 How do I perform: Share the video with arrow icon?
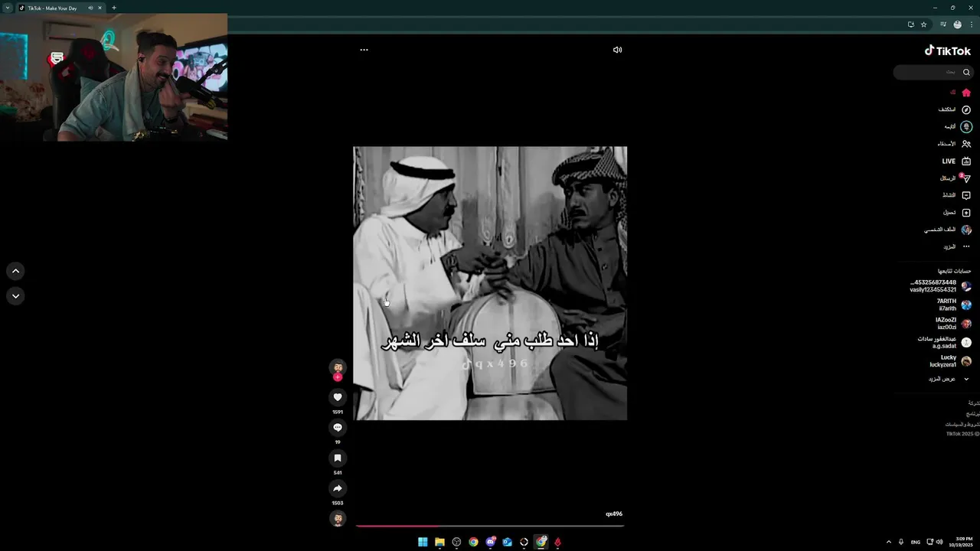338,488
